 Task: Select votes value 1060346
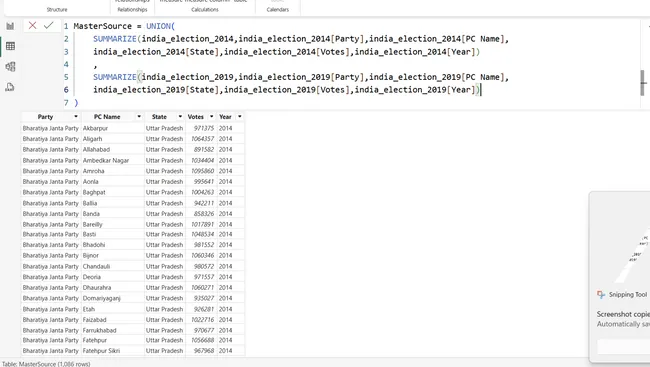point(202,255)
